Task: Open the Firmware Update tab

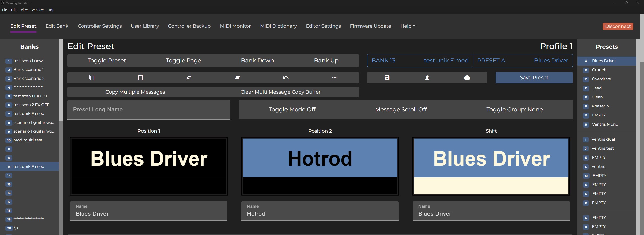Action: 371,26
